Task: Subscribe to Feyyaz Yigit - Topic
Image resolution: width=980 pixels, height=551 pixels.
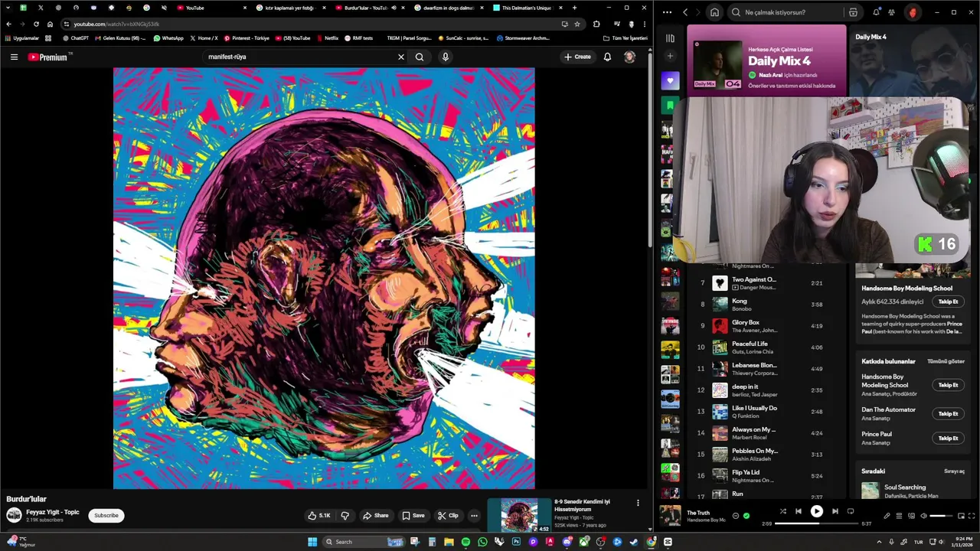Action: coord(106,516)
